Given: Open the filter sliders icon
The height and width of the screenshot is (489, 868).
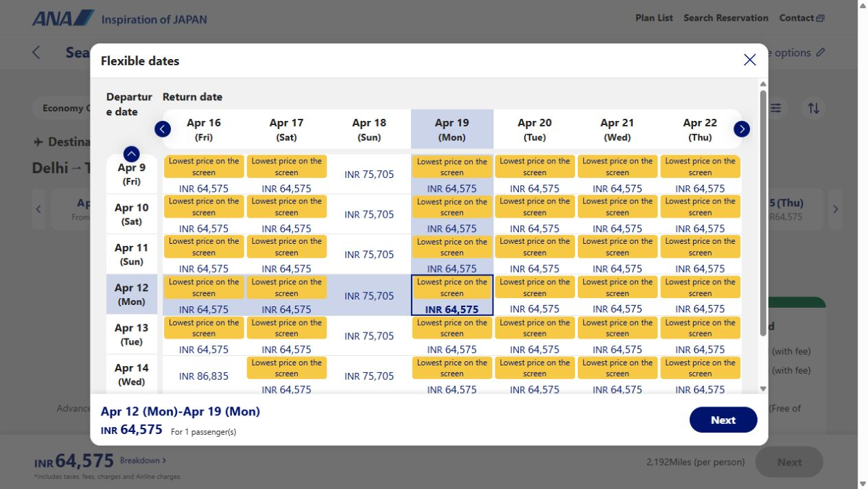Looking at the screenshot, I should [776, 108].
